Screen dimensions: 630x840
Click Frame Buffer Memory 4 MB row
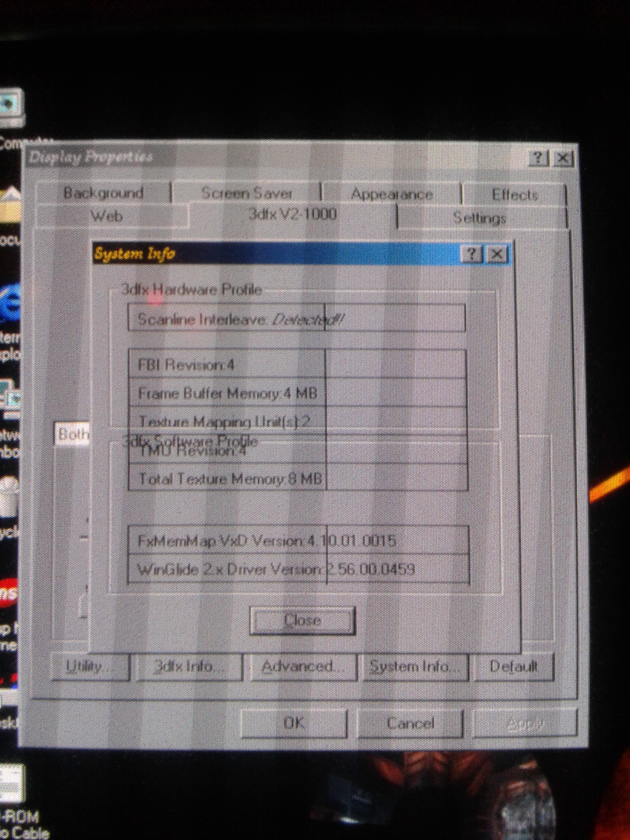click(298, 393)
